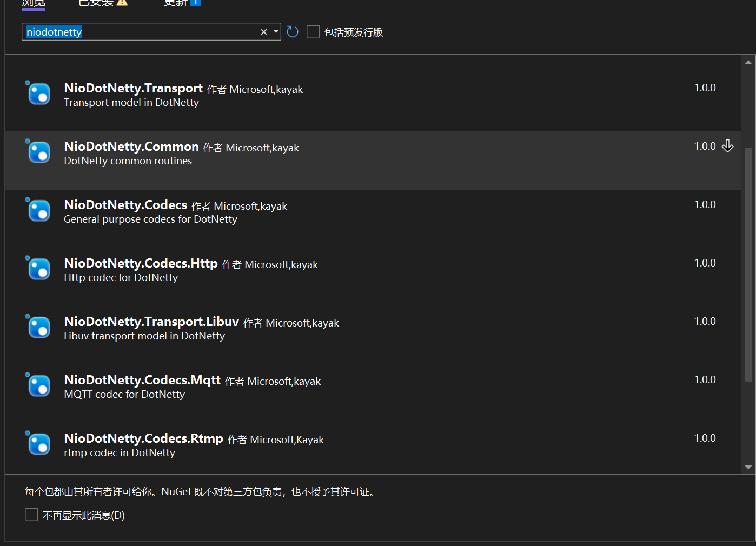Select the NioDotNetty.Transport.Libuv package title
Image resolution: width=756 pixels, height=546 pixels.
click(151, 322)
